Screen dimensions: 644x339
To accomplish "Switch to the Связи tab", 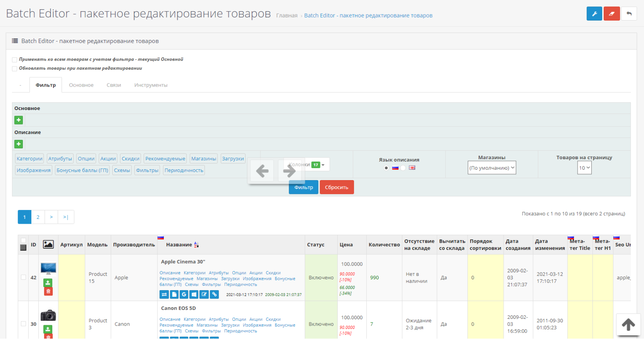I will tap(114, 85).
